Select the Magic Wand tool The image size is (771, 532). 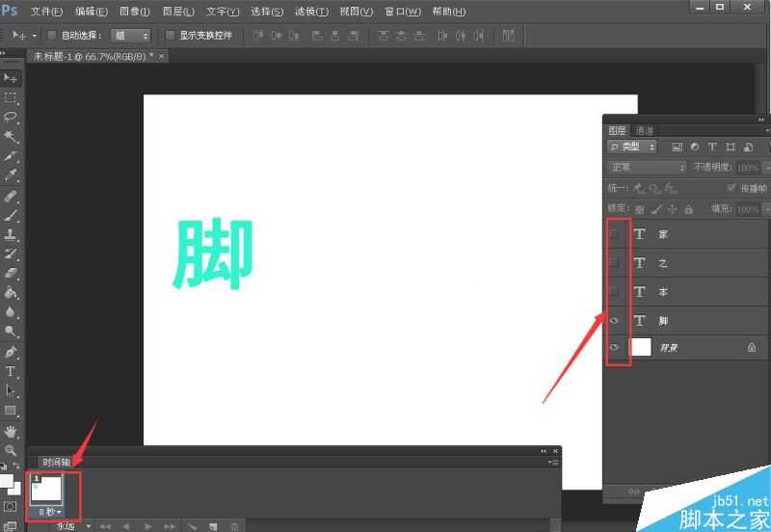coord(11,137)
